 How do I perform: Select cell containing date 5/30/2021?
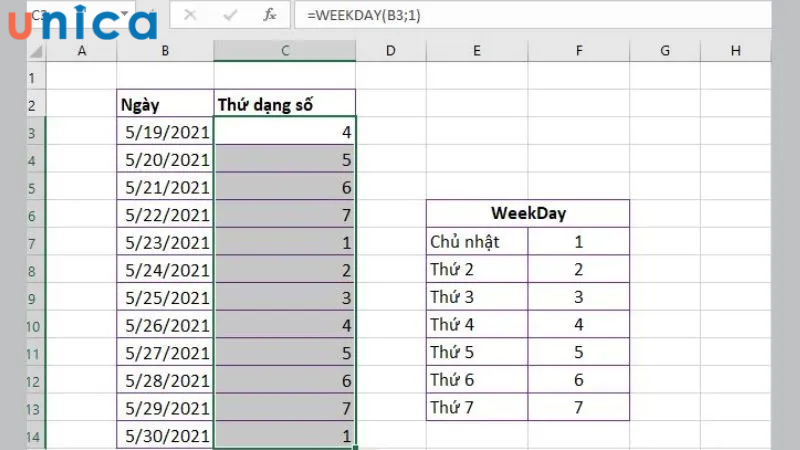[x=165, y=436]
